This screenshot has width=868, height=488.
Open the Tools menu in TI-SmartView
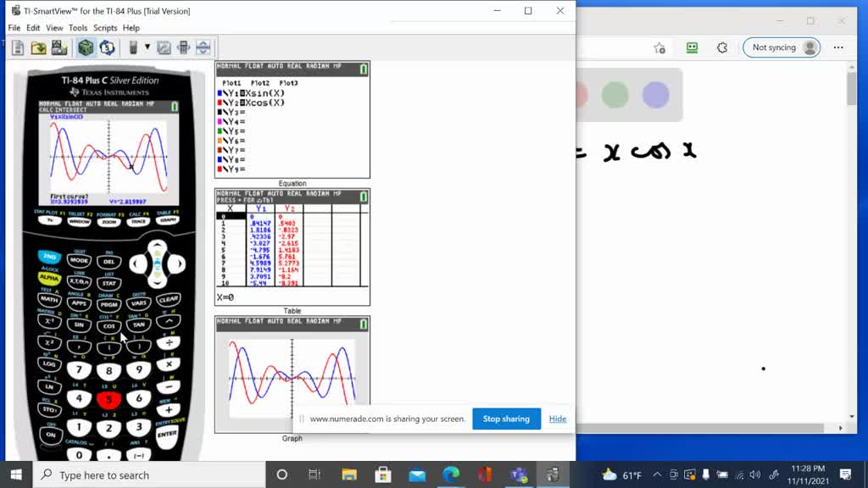pyautogui.click(x=78, y=27)
